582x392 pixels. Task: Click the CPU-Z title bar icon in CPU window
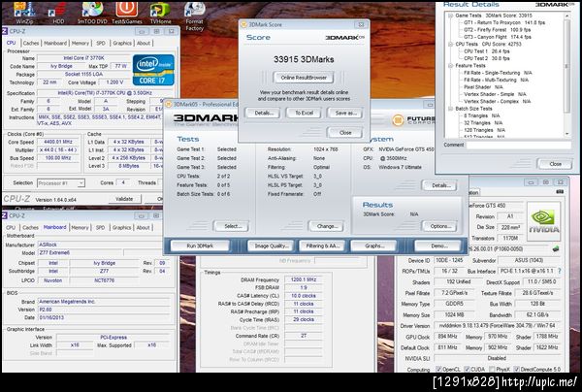[x=5, y=31]
